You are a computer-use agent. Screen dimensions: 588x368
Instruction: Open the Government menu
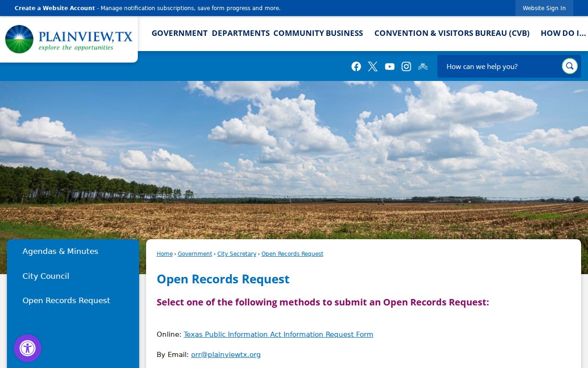pos(180,33)
